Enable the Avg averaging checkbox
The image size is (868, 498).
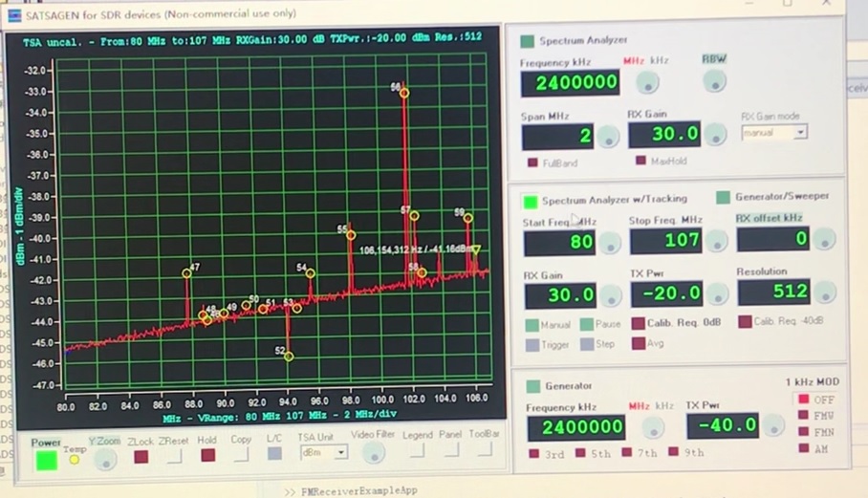[x=638, y=343]
